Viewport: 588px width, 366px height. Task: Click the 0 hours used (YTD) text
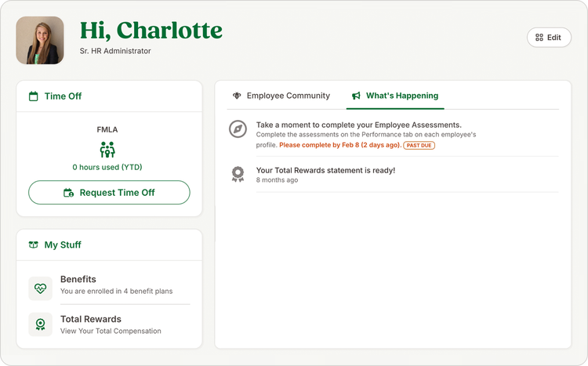pyautogui.click(x=107, y=167)
